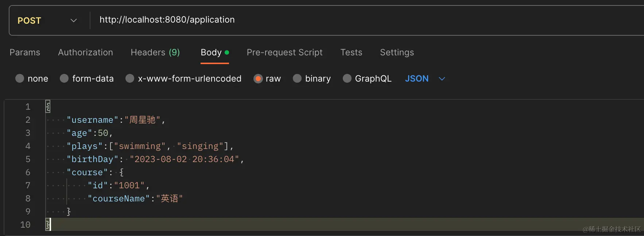
Task: Switch to the Params tab
Action: pos(25,52)
